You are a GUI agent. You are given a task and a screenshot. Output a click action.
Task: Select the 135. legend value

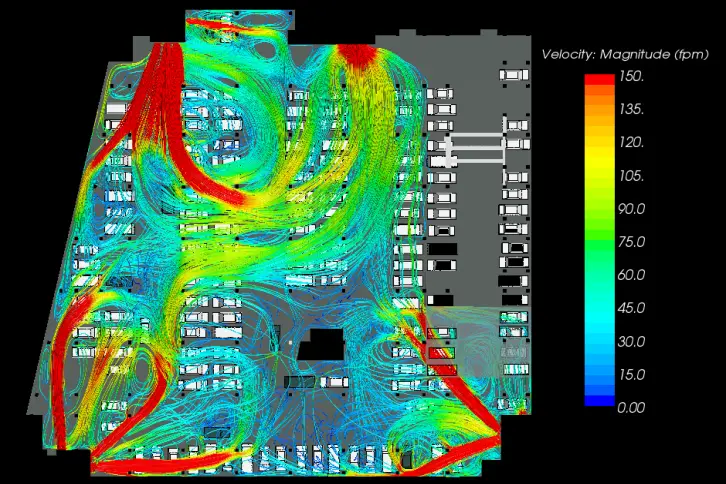pos(632,110)
